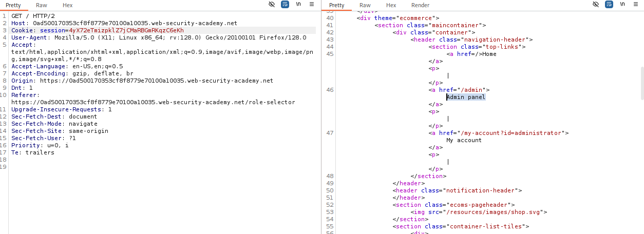Image resolution: width=644 pixels, height=234 pixels.
Task: Click the Host header line in request
Action: [x=124, y=23]
